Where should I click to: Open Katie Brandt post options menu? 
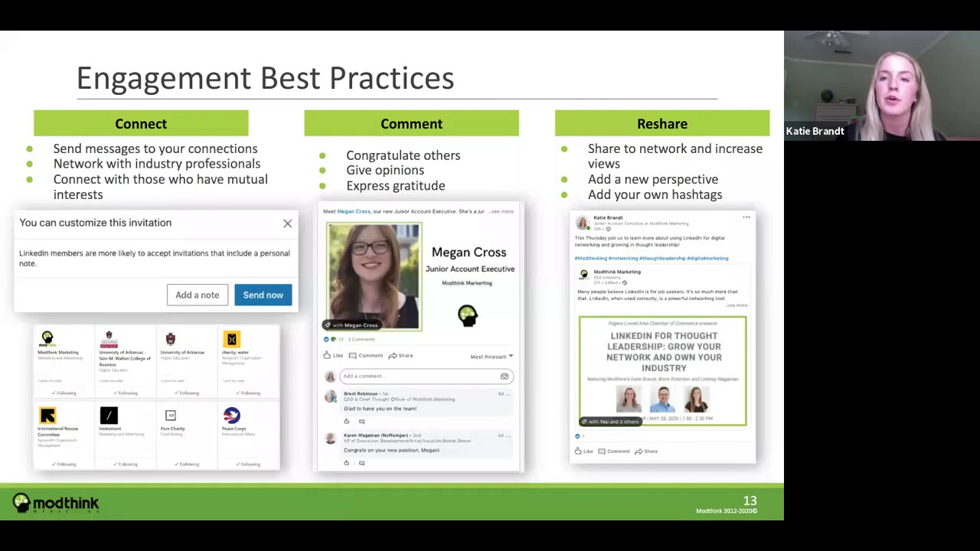746,217
